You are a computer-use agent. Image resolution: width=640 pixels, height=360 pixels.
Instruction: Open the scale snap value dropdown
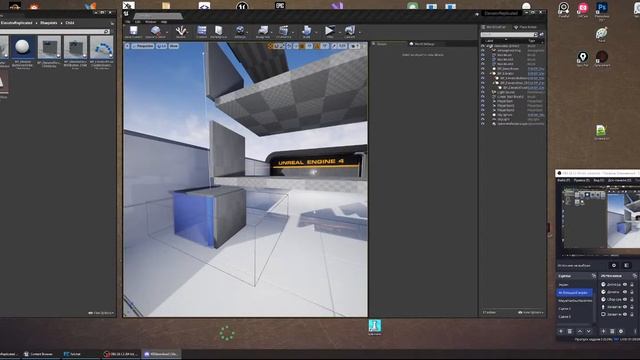[x=342, y=46]
